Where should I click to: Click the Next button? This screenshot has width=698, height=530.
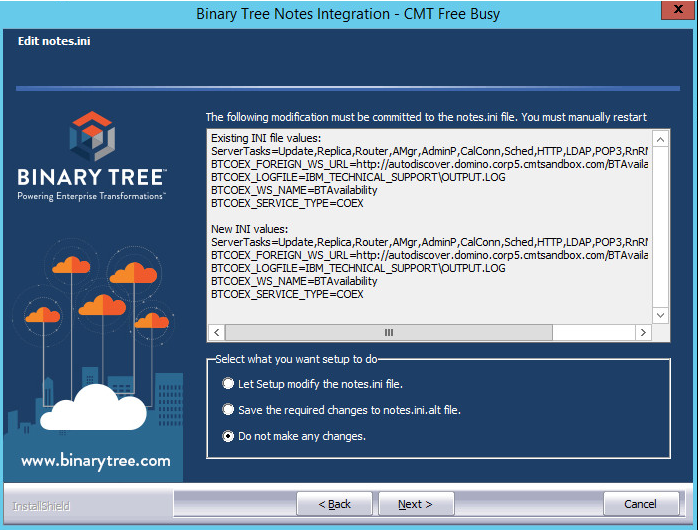pyautogui.click(x=416, y=504)
